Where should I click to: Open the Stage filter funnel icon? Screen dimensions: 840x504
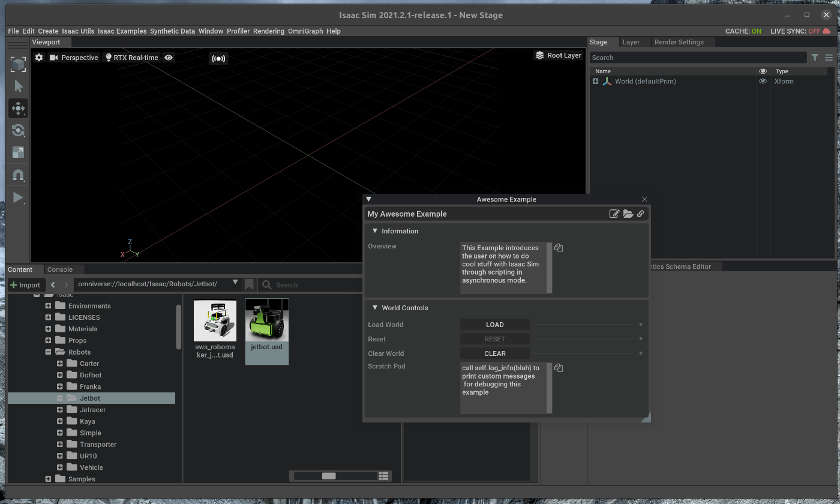click(x=815, y=58)
